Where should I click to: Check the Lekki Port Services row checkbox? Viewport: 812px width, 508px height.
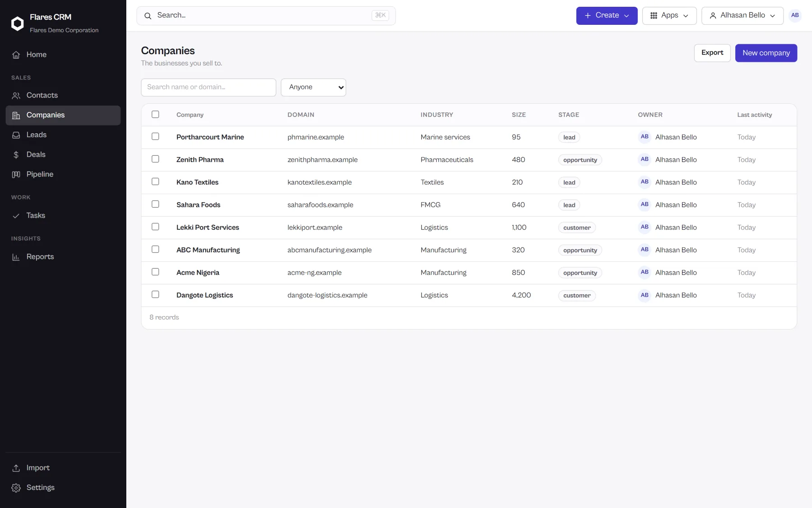[155, 227]
